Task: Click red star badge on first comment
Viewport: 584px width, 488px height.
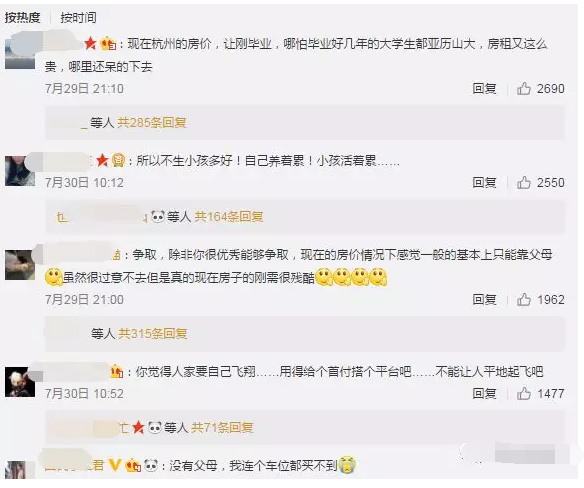Action: pyautogui.click(x=90, y=44)
